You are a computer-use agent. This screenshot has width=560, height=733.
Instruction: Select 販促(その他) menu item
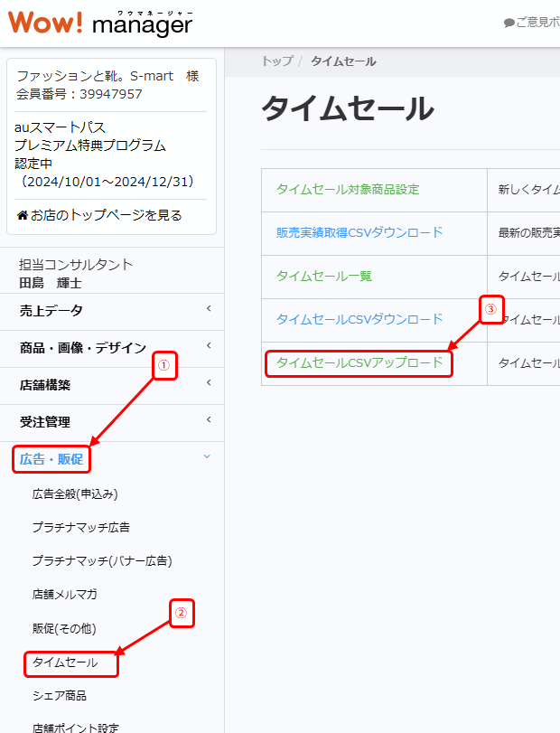(63, 628)
